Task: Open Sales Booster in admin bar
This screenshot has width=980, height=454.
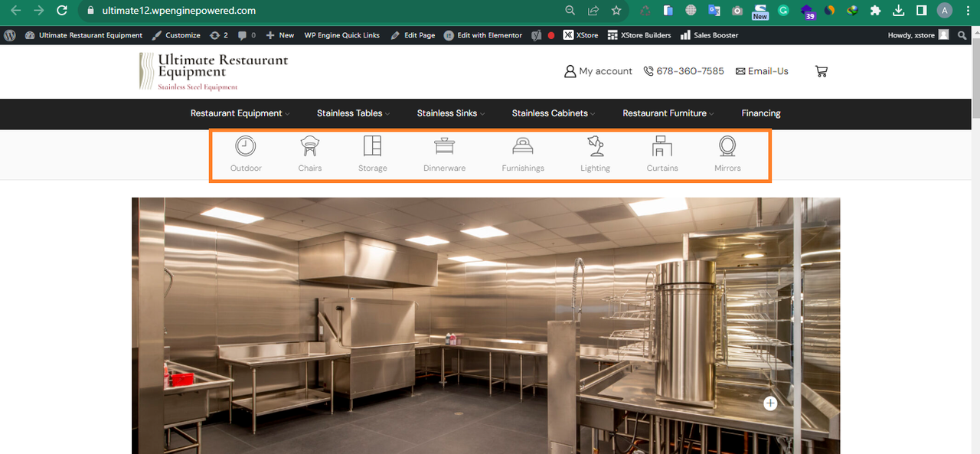Action: tap(710, 35)
